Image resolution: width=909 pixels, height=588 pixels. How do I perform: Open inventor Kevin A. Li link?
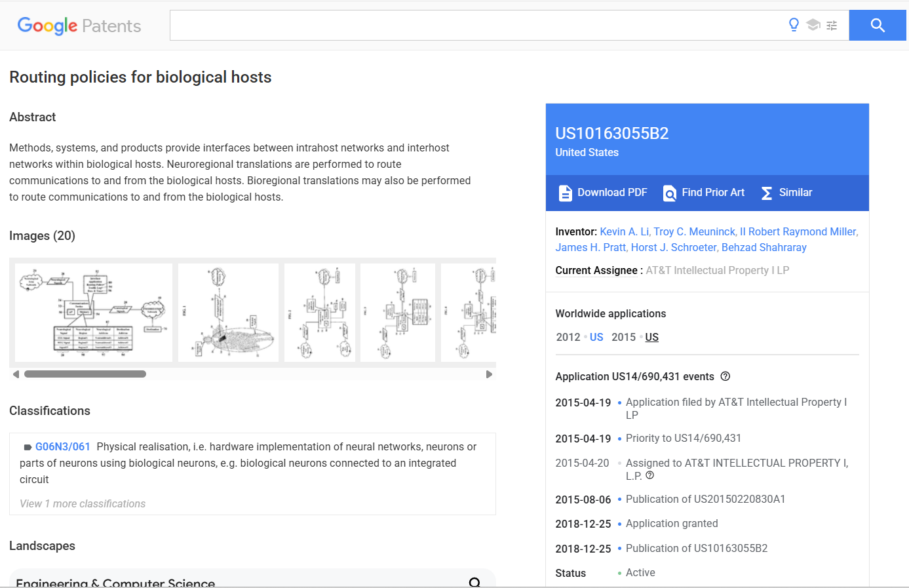tap(624, 231)
